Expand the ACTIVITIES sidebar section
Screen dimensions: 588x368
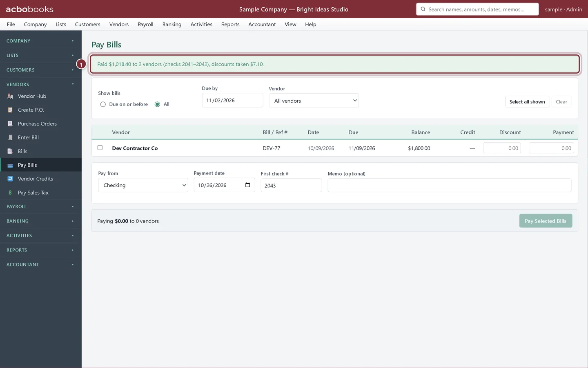[41, 236]
